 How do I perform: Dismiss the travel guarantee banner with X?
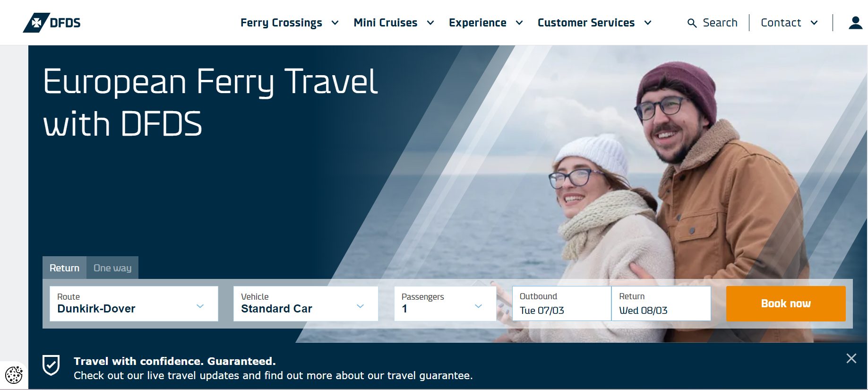[851, 358]
